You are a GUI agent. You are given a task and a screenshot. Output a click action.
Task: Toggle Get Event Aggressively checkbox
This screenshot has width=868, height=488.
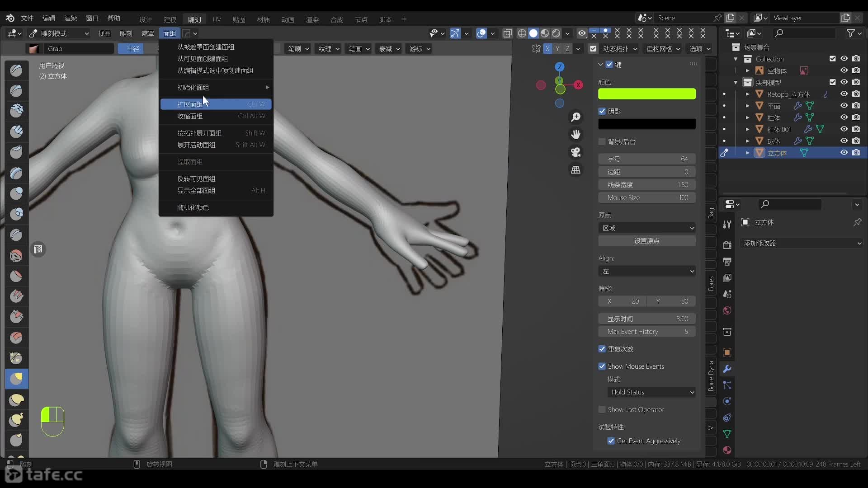pos(611,441)
